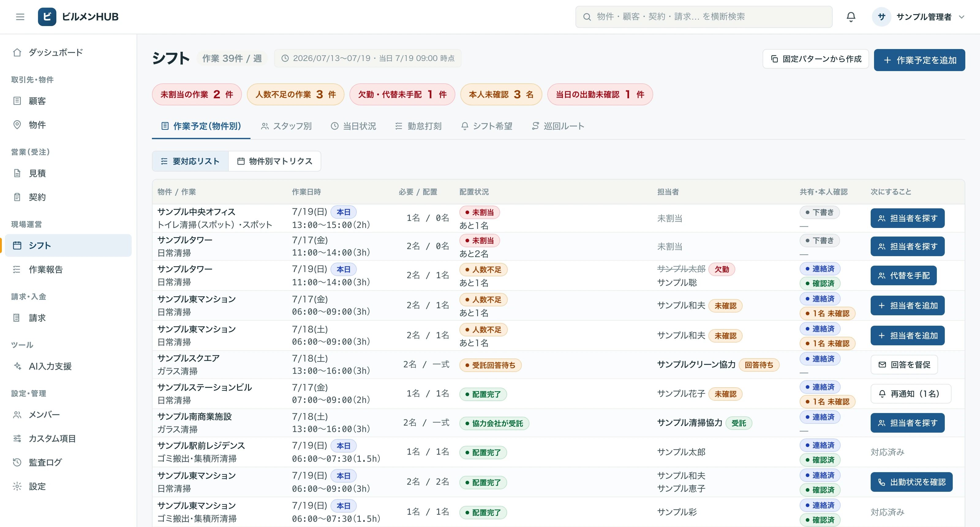This screenshot has width=980, height=527.
Task: Open 請求 in the sidebar
Action: click(69, 318)
